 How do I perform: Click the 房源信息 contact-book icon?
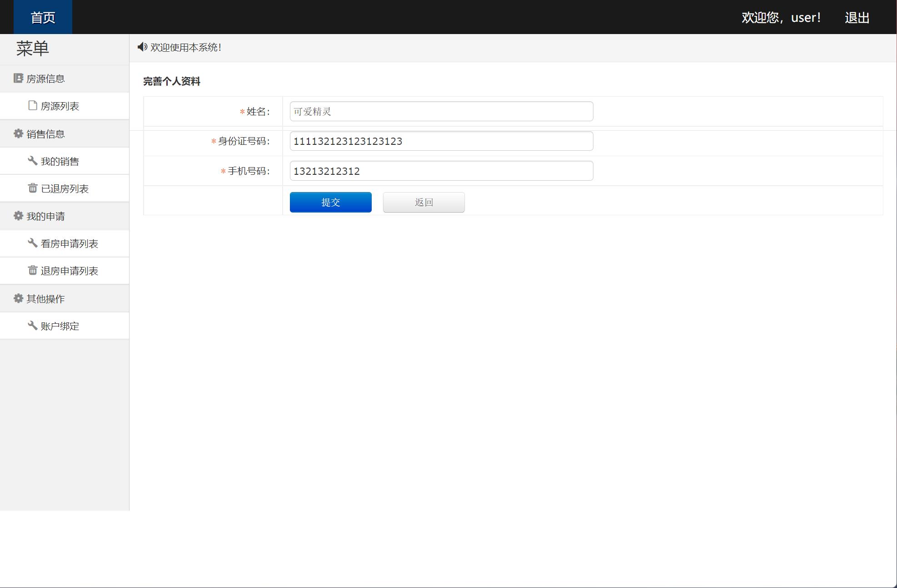click(x=18, y=79)
